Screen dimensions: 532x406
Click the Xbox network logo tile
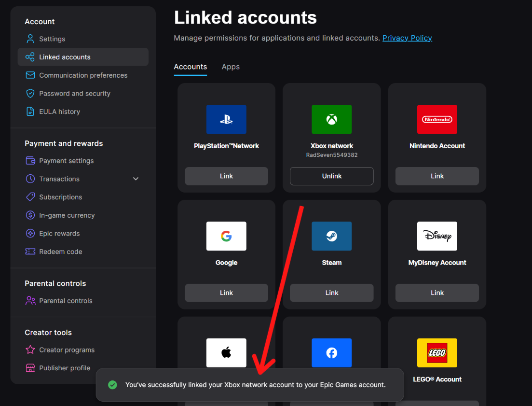click(x=332, y=119)
